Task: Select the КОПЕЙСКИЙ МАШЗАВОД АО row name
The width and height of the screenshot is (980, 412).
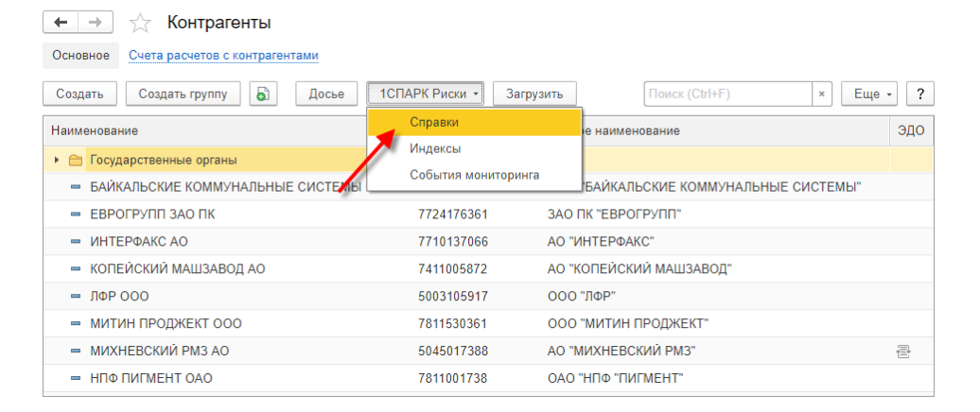Action: (x=178, y=269)
